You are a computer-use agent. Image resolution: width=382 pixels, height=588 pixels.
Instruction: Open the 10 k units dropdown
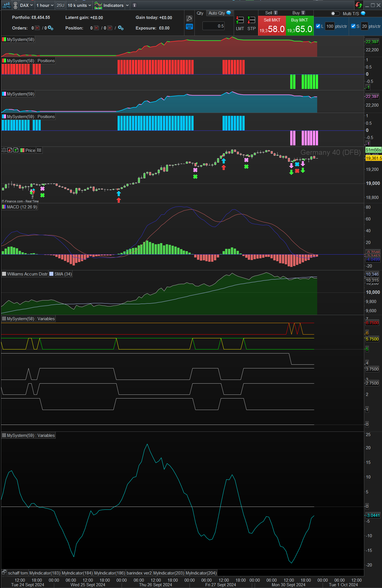point(79,5)
